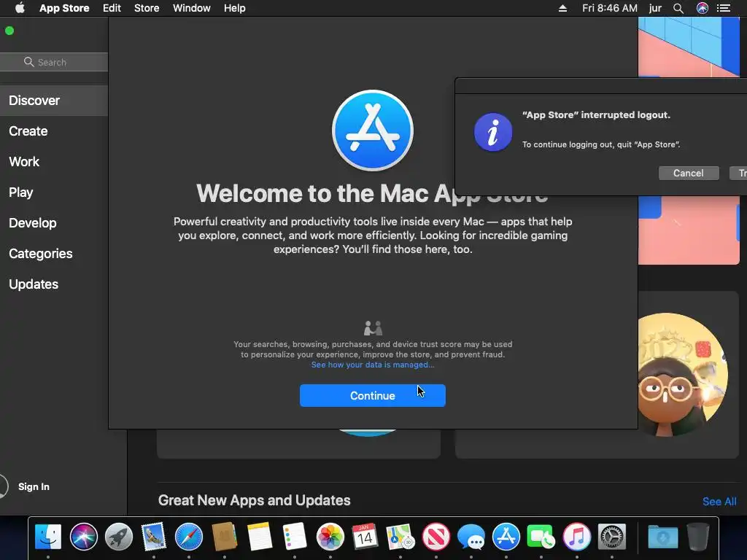The height and width of the screenshot is (560, 747).
Task: Click Great New Apps and Updates heading
Action: 255,500
